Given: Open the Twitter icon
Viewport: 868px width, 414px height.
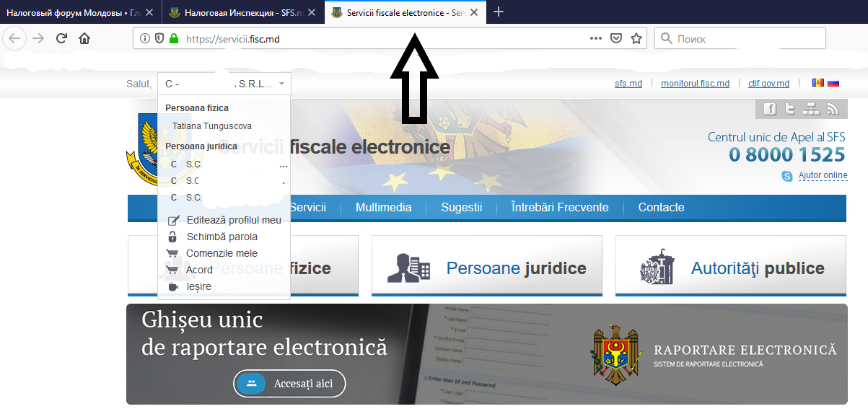Looking at the screenshot, I should coord(790,109).
